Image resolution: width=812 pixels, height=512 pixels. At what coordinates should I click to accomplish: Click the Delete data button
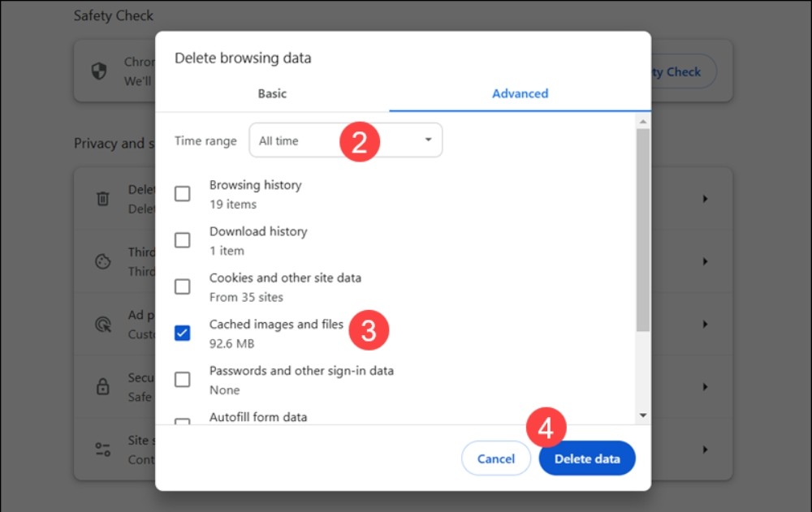[x=587, y=458]
